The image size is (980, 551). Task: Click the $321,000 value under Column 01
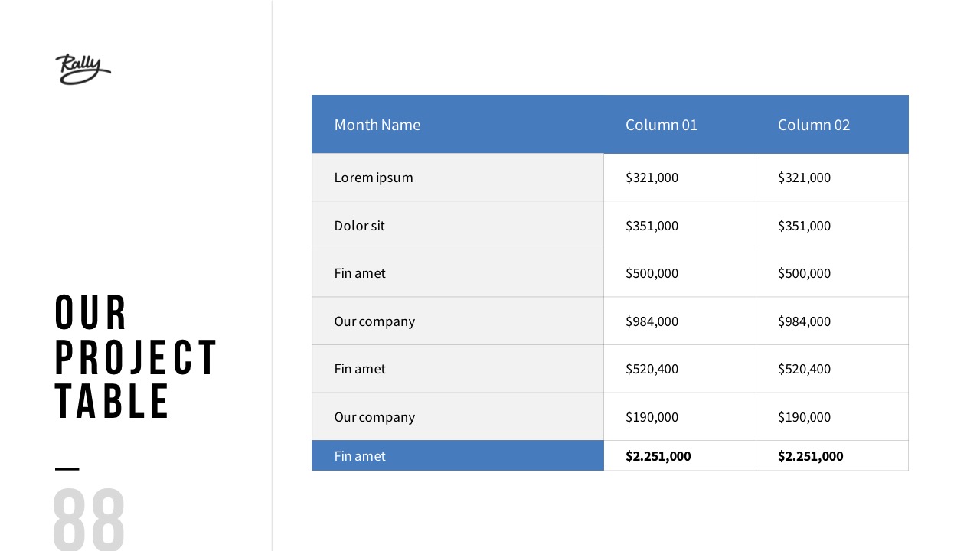(652, 178)
